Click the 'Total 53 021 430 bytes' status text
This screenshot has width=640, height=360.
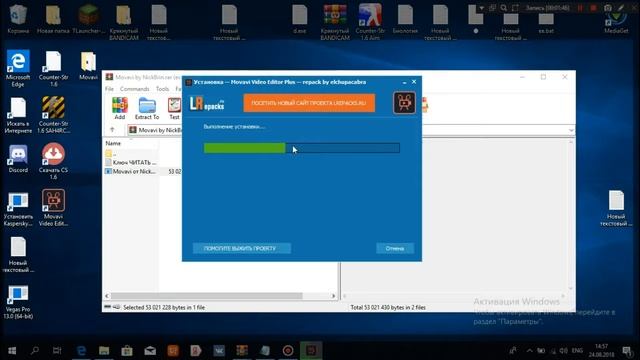pyautogui.click(x=388, y=307)
